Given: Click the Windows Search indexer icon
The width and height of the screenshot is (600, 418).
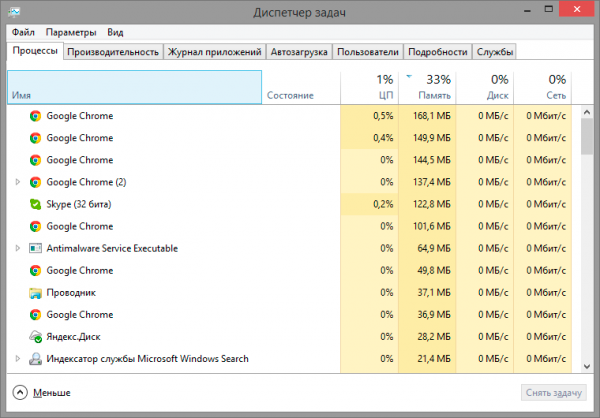Looking at the screenshot, I should (35, 359).
